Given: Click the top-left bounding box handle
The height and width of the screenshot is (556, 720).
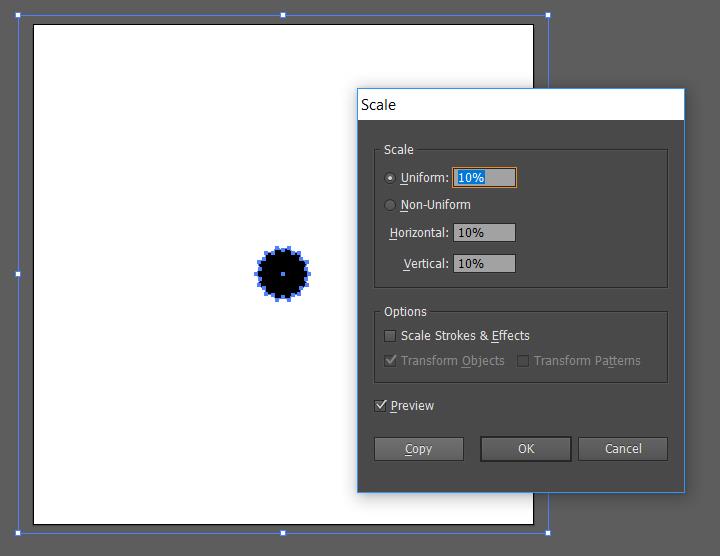Looking at the screenshot, I should (18, 15).
